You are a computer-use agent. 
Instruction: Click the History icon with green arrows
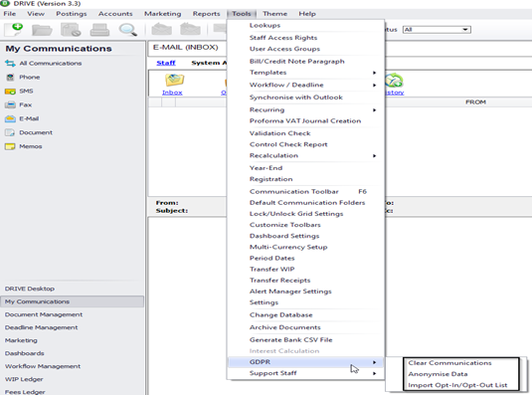[x=394, y=81]
